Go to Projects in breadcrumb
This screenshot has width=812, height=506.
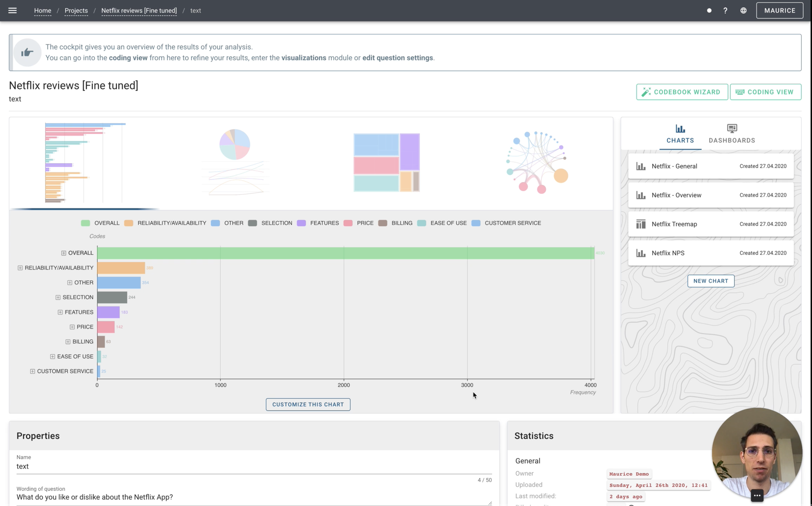76,10
